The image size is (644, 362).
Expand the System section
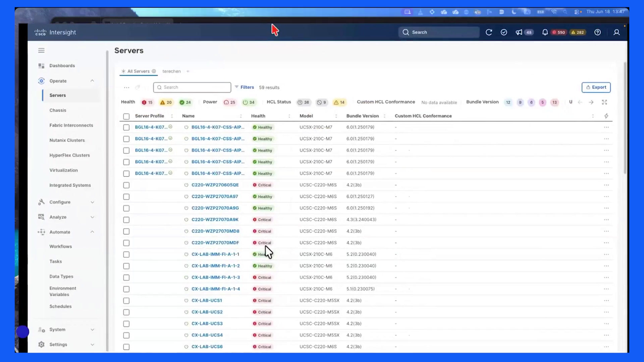92,330
